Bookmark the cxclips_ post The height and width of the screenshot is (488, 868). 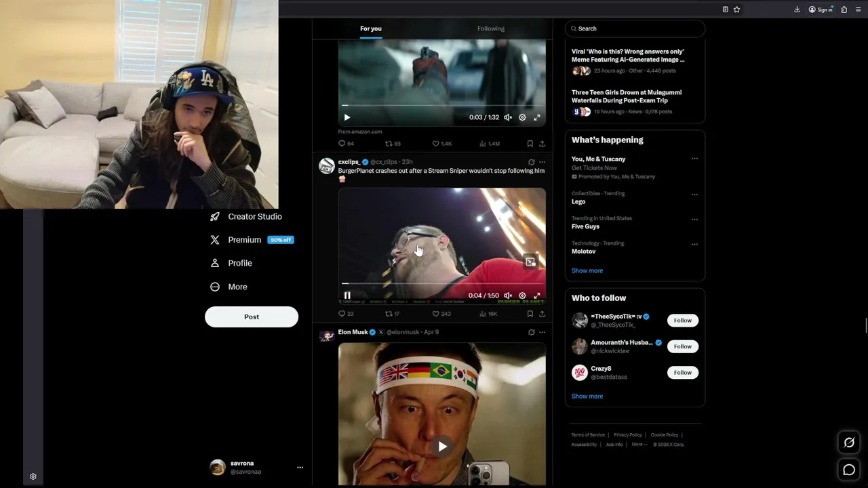(x=530, y=314)
